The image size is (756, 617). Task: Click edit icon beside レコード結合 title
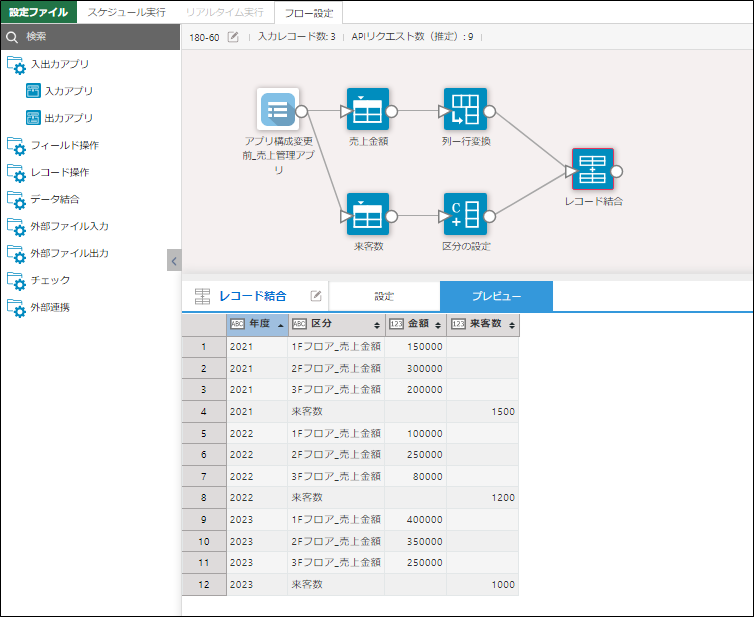[316, 296]
